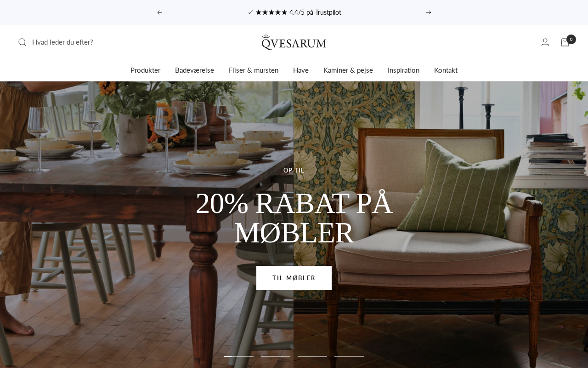Screen dimensions: 588x368
Task: Go to the Have menu item
Action: (x=301, y=70)
